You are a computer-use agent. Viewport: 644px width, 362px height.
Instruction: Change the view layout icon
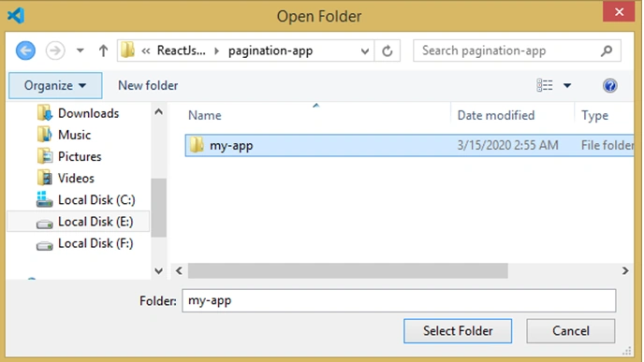[545, 85]
